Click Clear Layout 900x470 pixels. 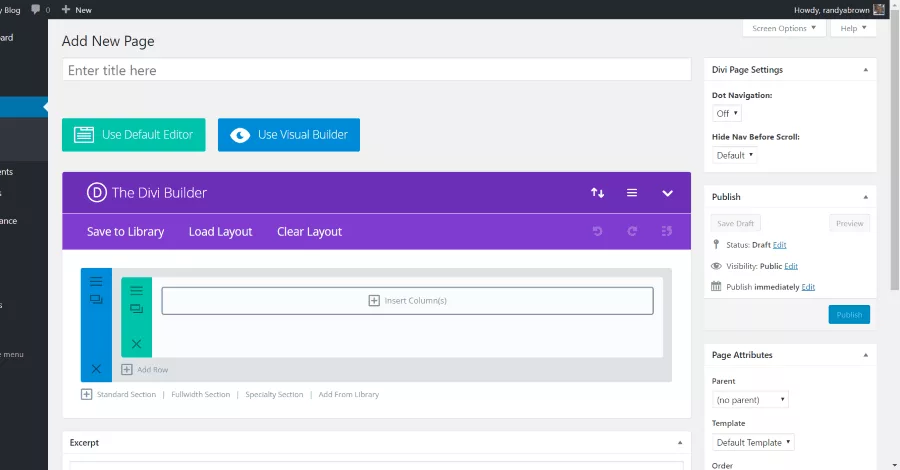309,231
